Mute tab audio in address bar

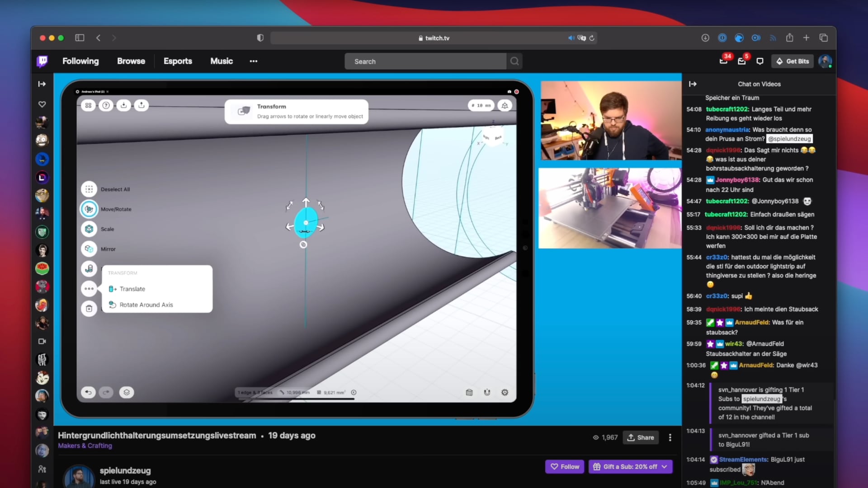coord(571,38)
